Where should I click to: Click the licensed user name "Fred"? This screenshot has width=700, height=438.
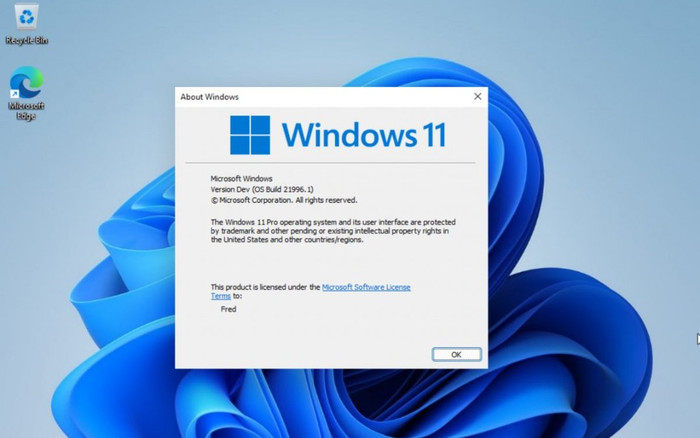pos(228,309)
